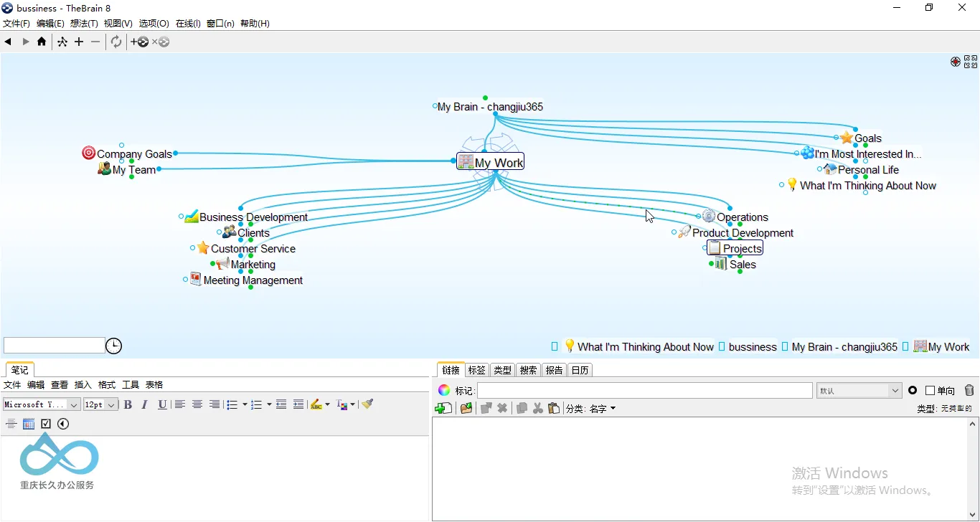
Task: Click the remove-brain x globe icon
Action: coord(161,42)
